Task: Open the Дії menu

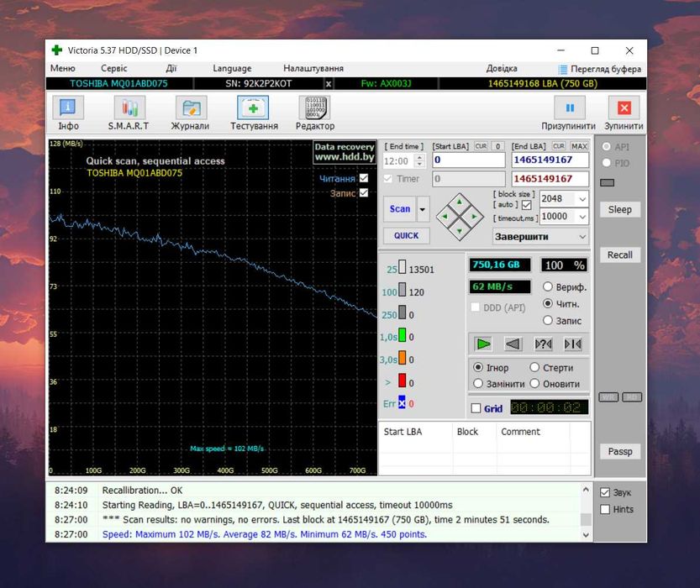Action: click(x=171, y=68)
